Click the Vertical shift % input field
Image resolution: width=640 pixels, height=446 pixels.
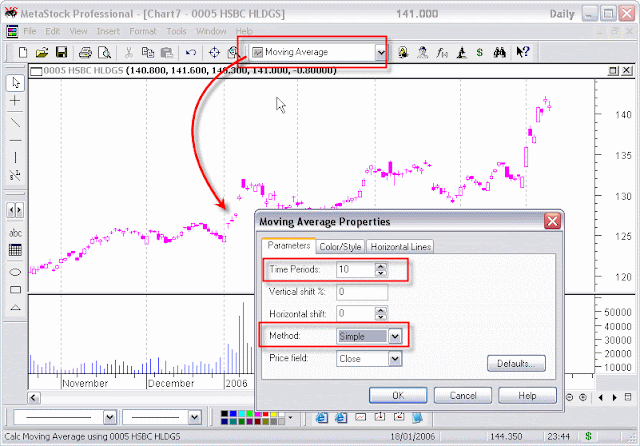(x=362, y=292)
